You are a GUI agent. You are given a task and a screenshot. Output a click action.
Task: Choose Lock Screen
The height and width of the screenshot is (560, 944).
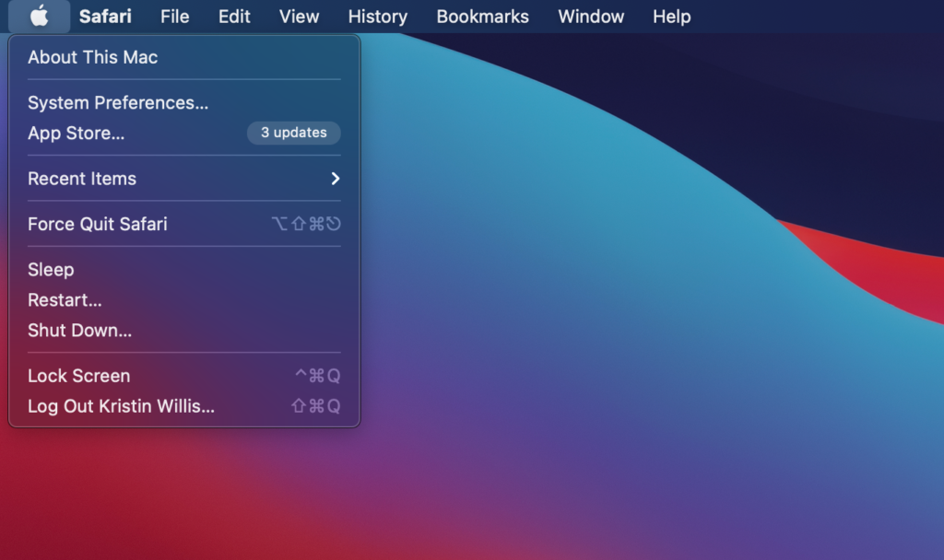point(184,376)
